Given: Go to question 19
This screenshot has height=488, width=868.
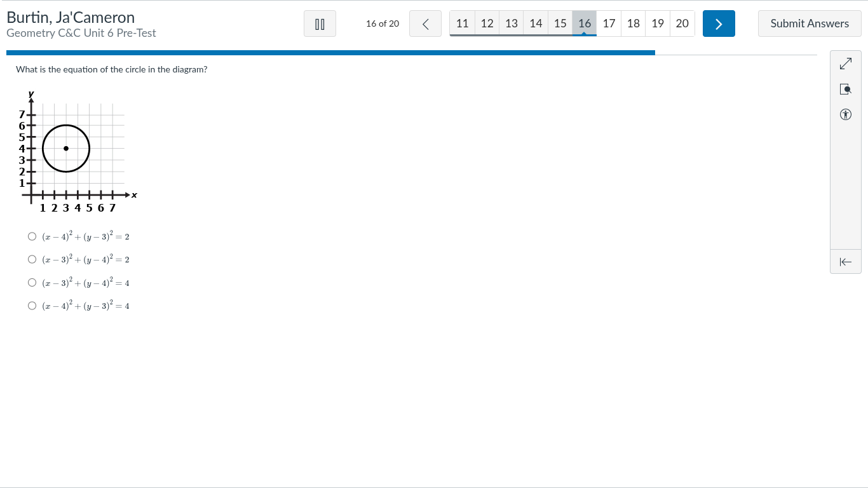Looking at the screenshot, I should pyautogui.click(x=658, y=24).
